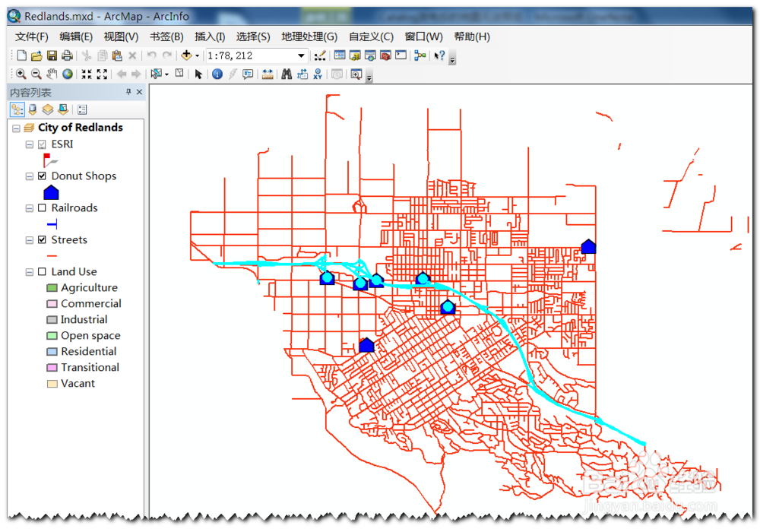Screen dimensions: 760x532
Task: Click the Add Data button
Action: coord(186,55)
